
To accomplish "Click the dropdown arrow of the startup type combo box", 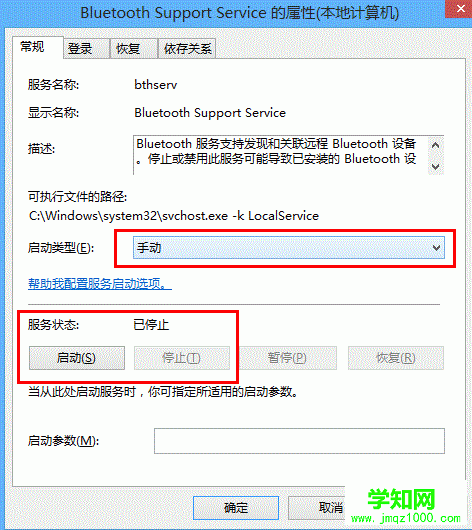I will (x=436, y=248).
